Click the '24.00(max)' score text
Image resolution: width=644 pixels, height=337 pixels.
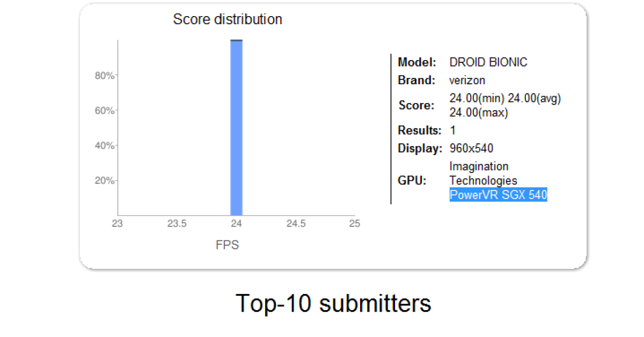click(479, 113)
